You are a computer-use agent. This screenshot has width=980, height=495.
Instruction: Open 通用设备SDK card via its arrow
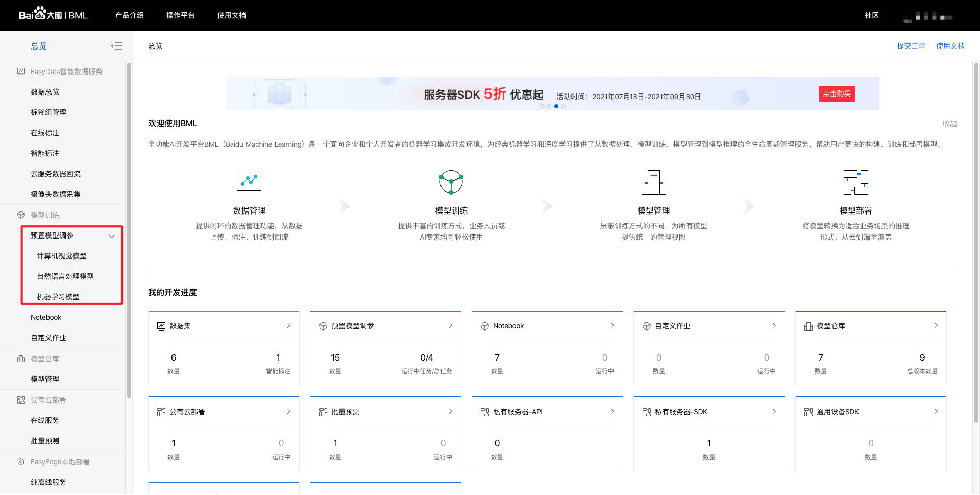click(x=936, y=411)
